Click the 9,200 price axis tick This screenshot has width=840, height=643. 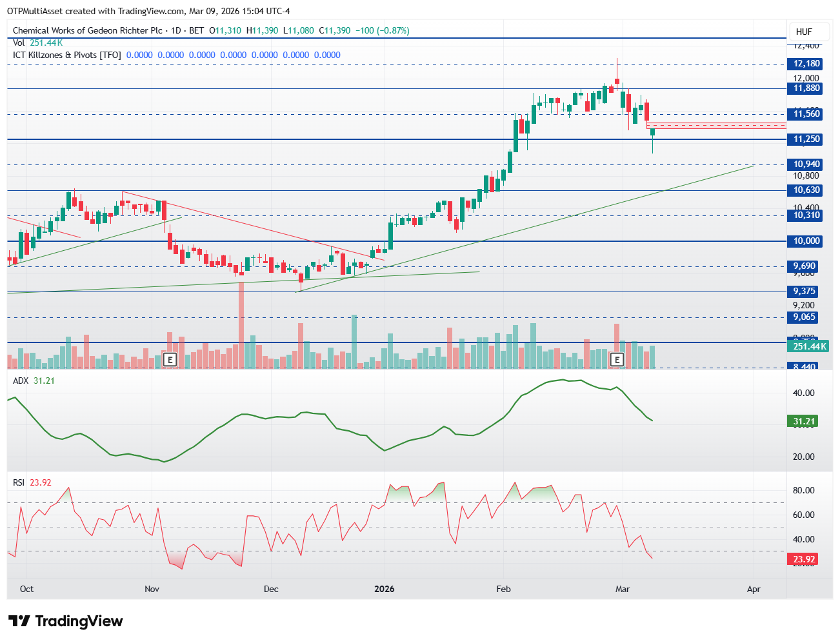point(804,305)
